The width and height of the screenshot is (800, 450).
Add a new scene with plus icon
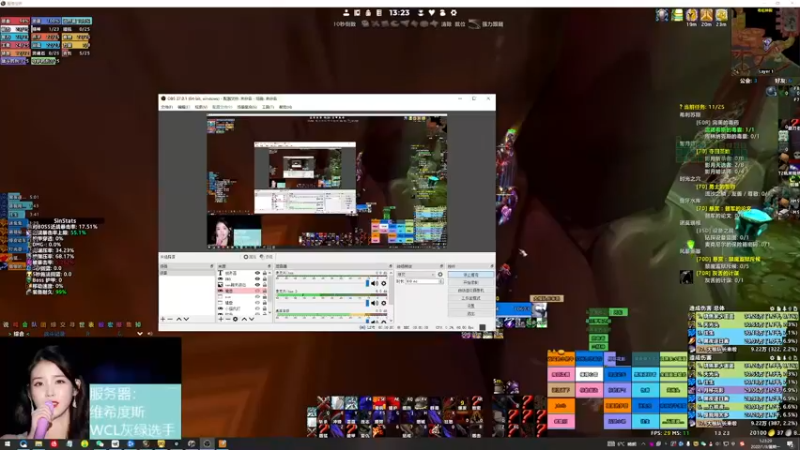tap(163, 319)
